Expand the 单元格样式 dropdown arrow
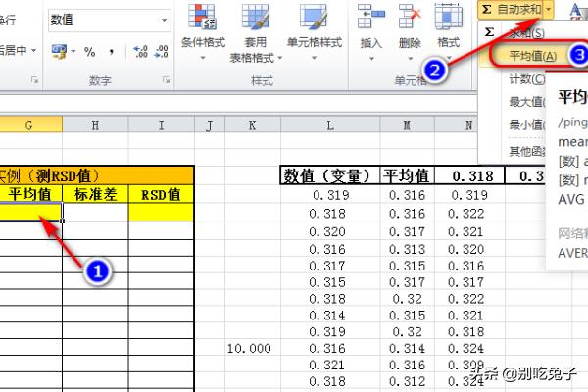 314,58
